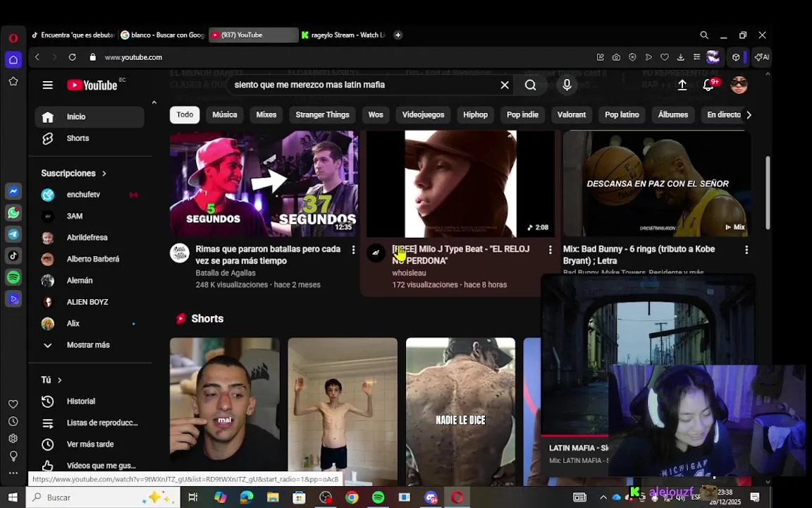Image resolution: width=812 pixels, height=508 pixels.
Task: Open Opera sidebar history clock
Action: coord(13,421)
